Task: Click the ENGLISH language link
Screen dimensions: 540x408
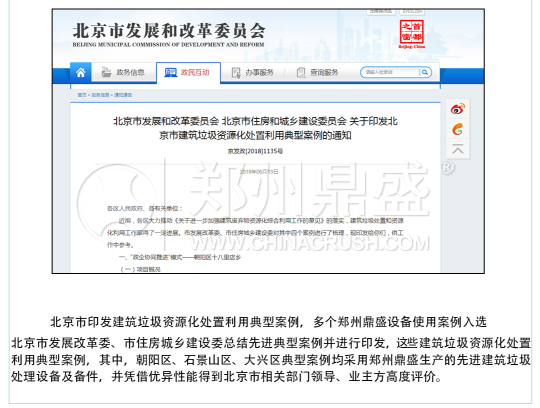Action: [412, 11]
